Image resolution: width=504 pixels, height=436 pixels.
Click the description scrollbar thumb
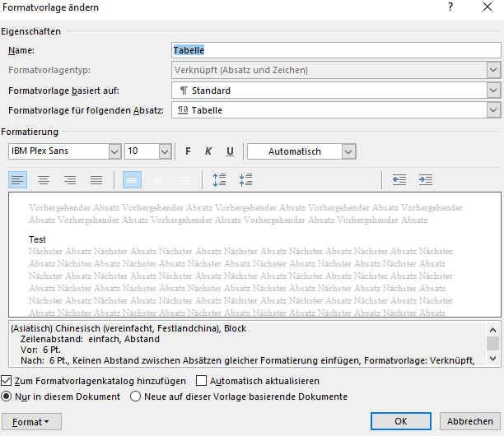(492, 344)
